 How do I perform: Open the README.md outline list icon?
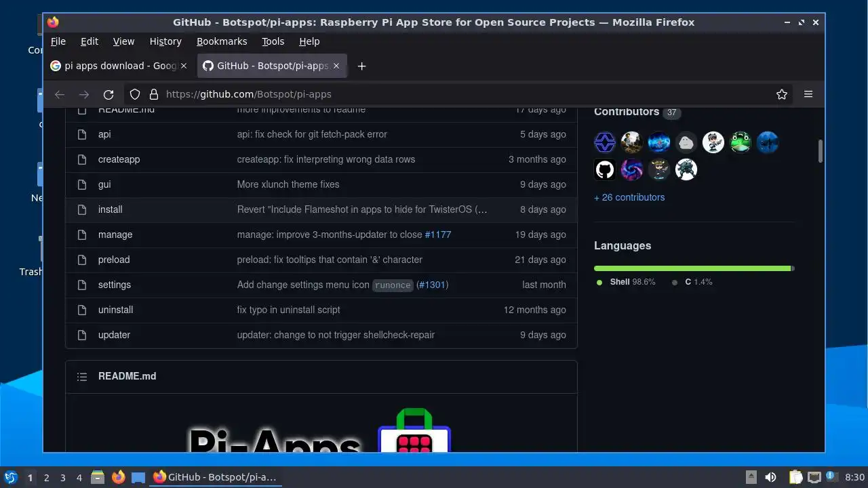(x=82, y=376)
